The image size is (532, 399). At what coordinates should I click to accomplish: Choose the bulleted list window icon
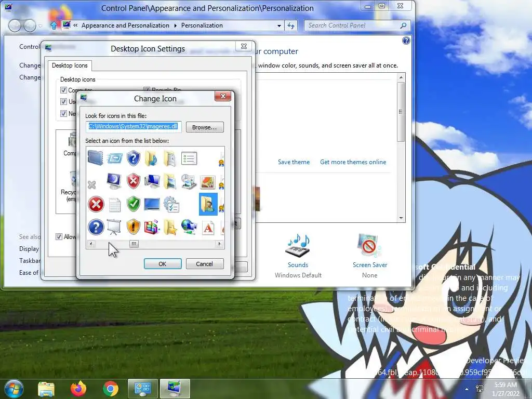tap(189, 158)
